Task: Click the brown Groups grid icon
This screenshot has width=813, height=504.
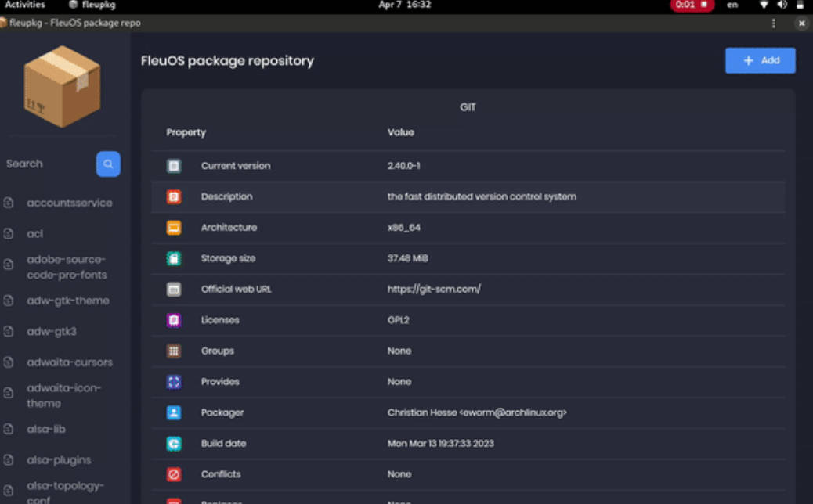Action: 174,351
